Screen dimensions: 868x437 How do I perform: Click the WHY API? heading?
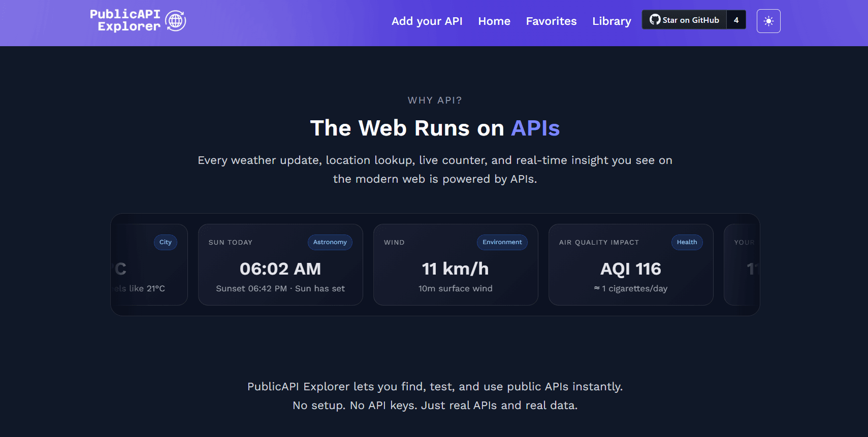tap(435, 100)
